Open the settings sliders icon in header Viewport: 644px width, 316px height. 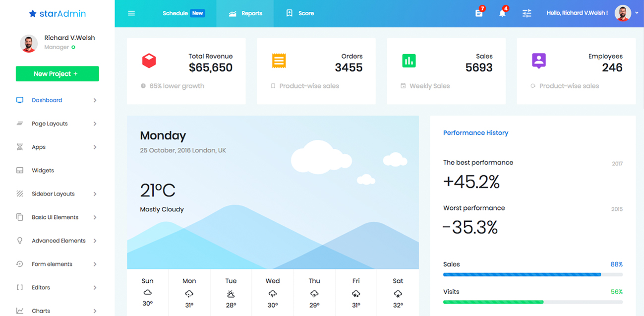527,13
